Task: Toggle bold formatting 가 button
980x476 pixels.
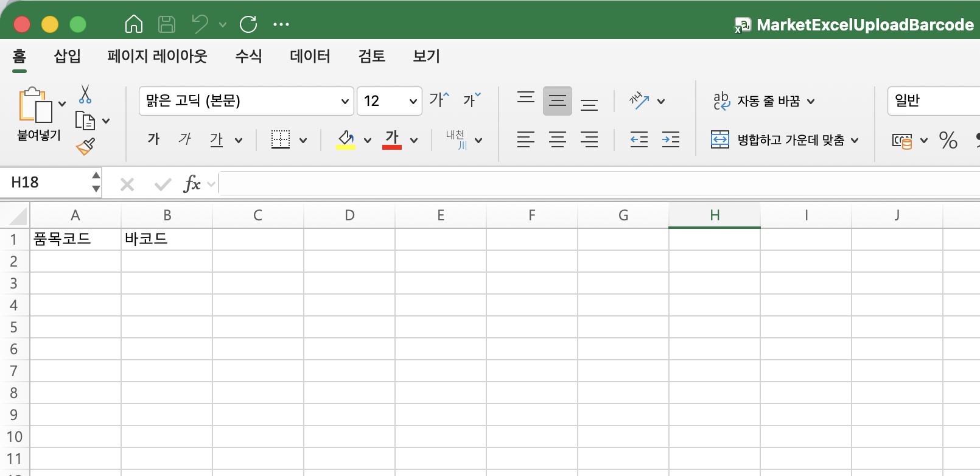Action: click(153, 139)
